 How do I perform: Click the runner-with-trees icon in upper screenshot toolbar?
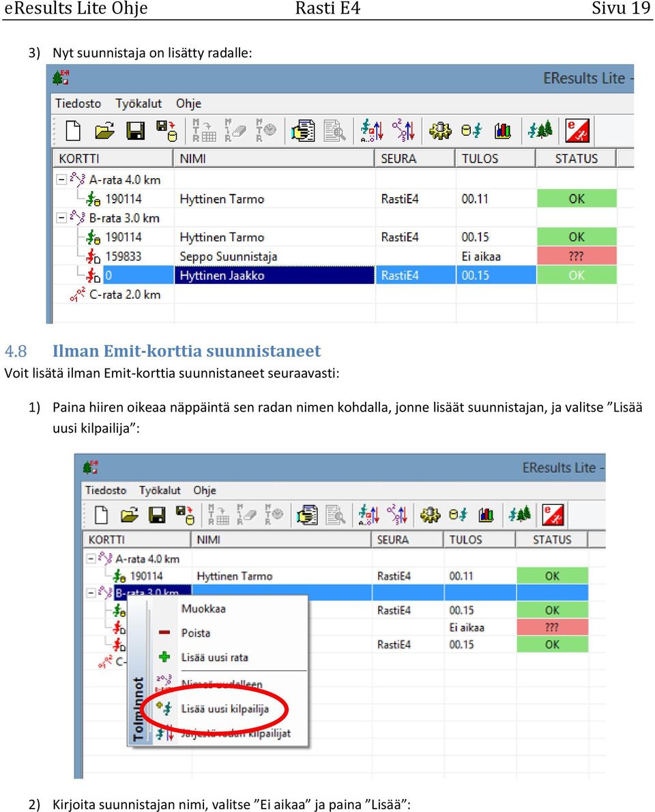540,130
